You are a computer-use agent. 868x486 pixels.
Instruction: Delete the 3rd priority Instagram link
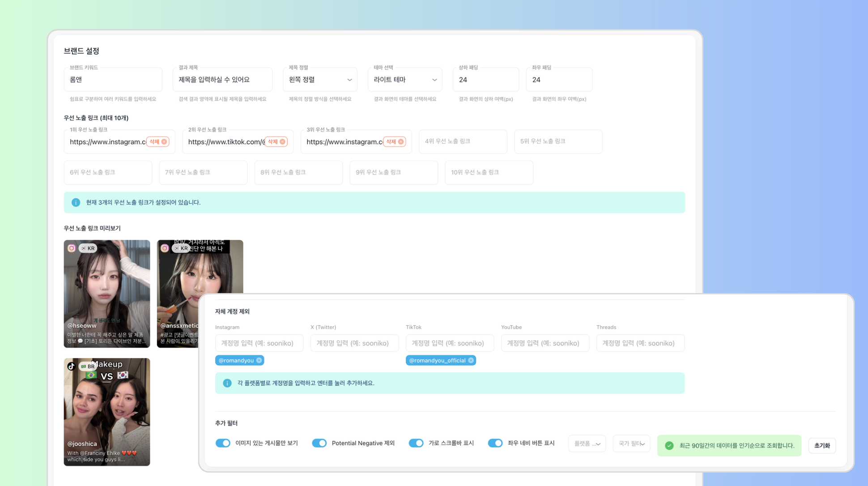click(394, 142)
